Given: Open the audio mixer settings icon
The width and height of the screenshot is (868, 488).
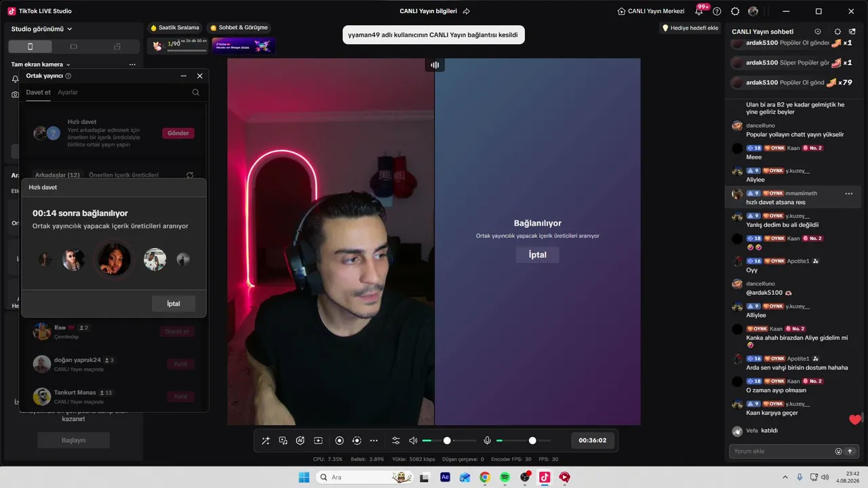Looking at the screenshot, I should point(396,441).
